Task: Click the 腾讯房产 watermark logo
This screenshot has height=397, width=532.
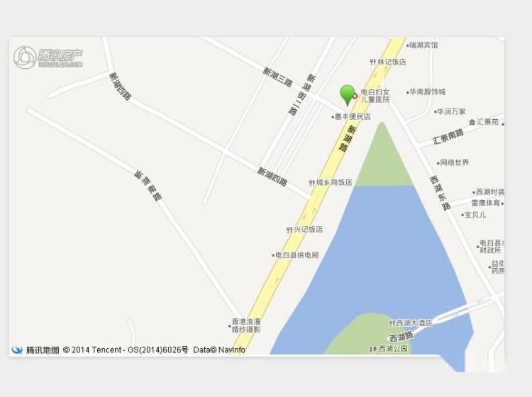Action: pyautogui.click(x=48, y=57)
